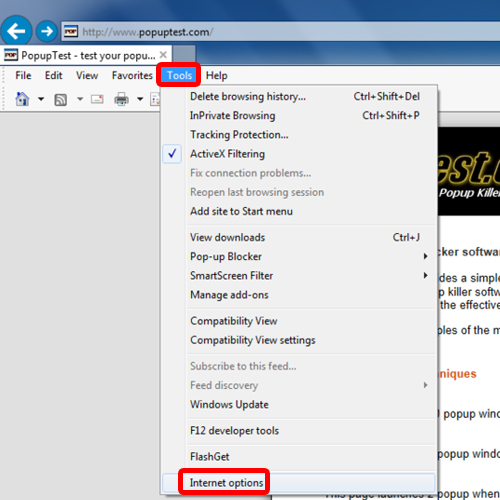Toggle the ActiveX Filtering checkmark
The height and width of the screenshot is (500, 500).
[x=172, y=154]
